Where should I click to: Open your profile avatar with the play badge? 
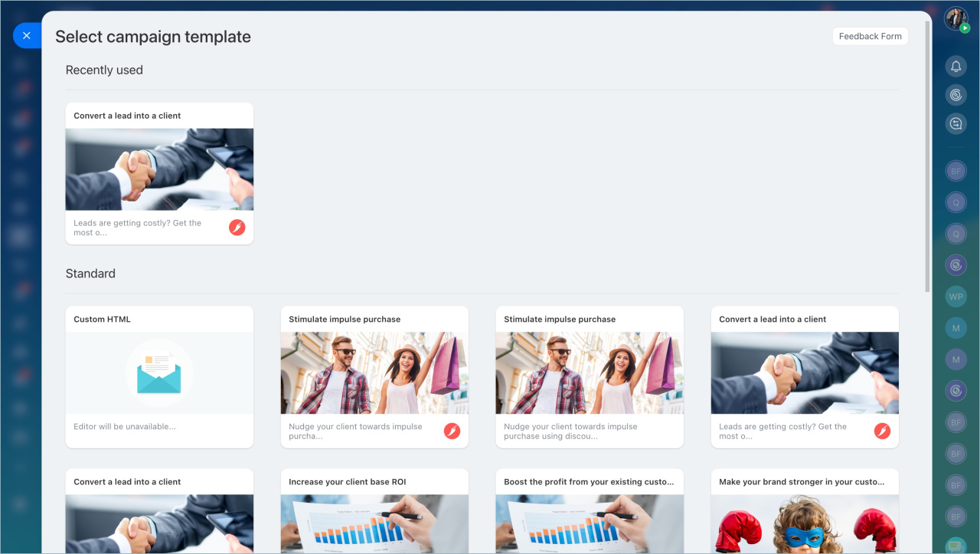(x=955, y=18)
